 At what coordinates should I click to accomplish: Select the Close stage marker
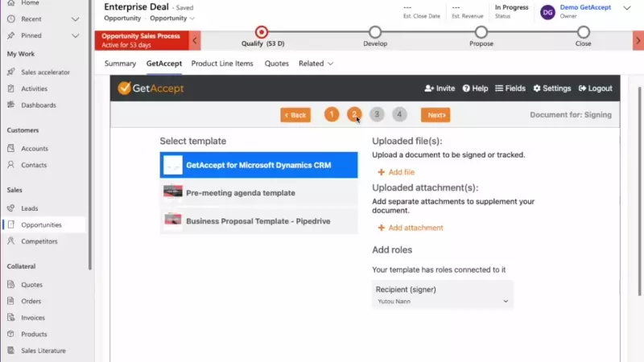tap(583, 32)
